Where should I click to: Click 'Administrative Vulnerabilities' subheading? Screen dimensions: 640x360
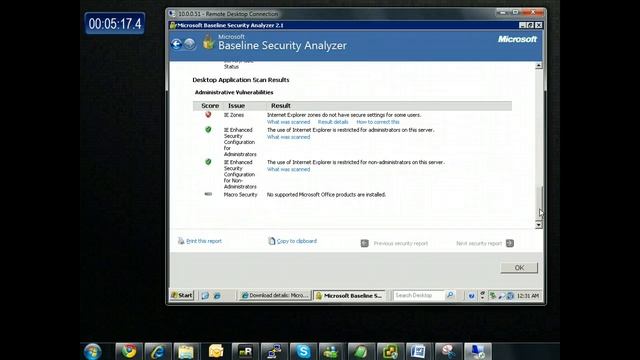pyautogui.click(x=234, y=93)
